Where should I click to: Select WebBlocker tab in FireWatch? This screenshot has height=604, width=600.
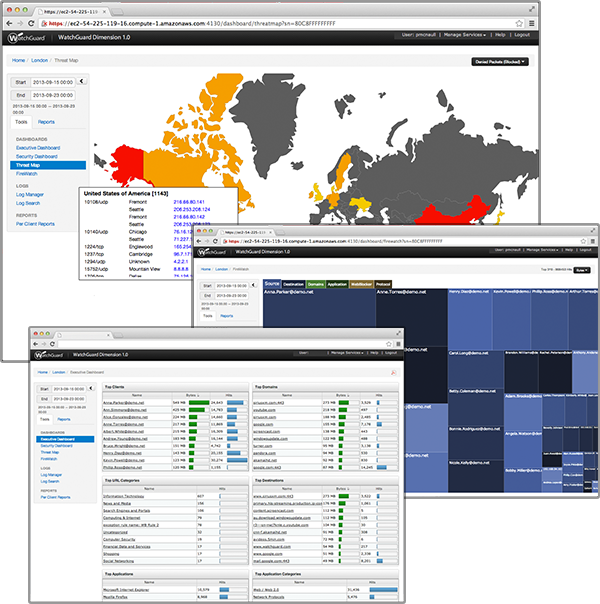pyautogui.click(x=361, y=284)
